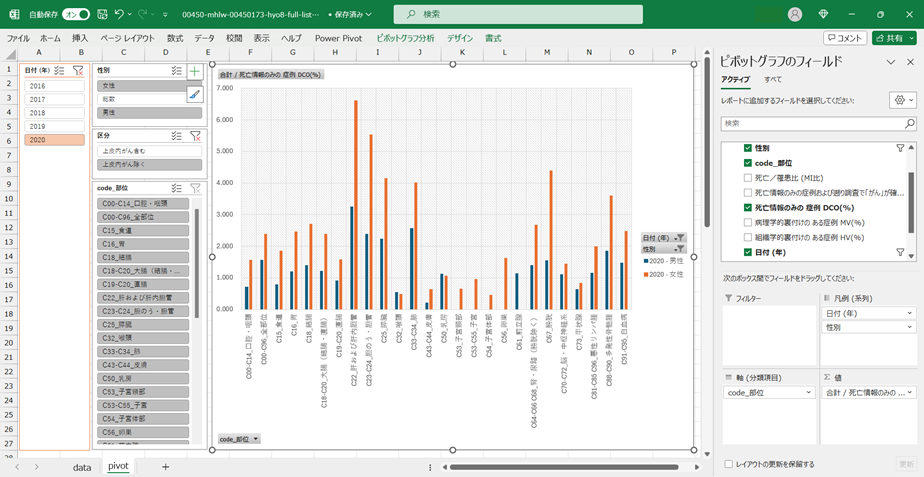Open field list tools gear dropdown
Viewport: 924px width, 477px height.
coord(901,101)
